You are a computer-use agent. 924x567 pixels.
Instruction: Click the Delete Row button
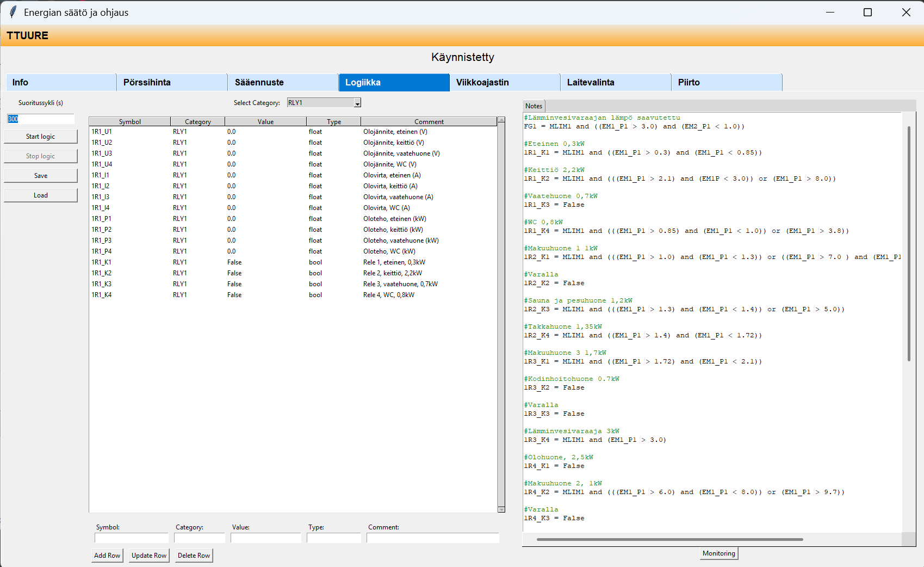pyautogui.click(x=194, y=556)
